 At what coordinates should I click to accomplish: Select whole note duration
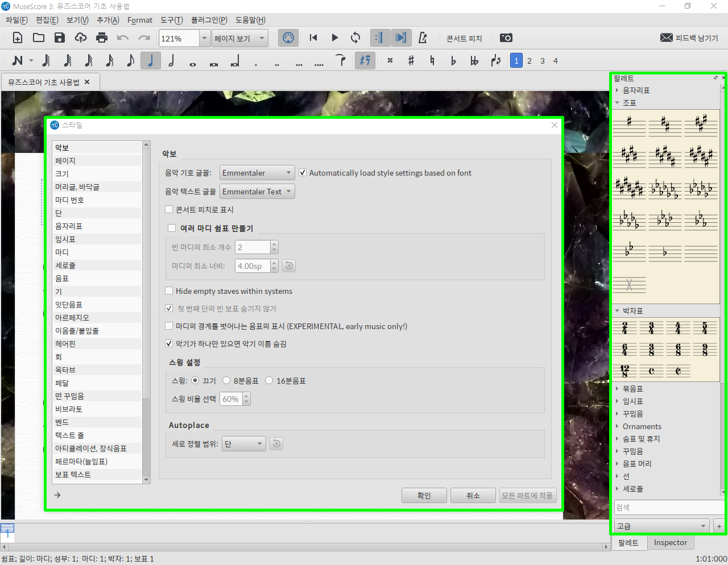pos(193,64)
